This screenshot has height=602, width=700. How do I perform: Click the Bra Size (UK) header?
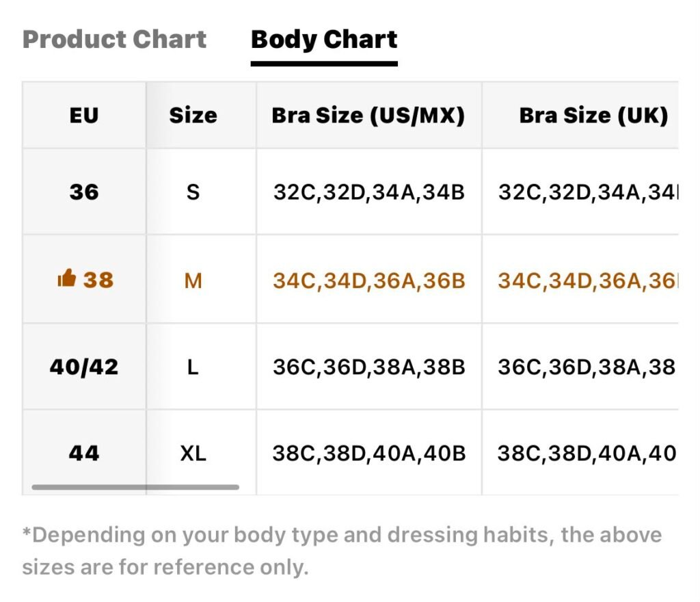coord(580,115)
